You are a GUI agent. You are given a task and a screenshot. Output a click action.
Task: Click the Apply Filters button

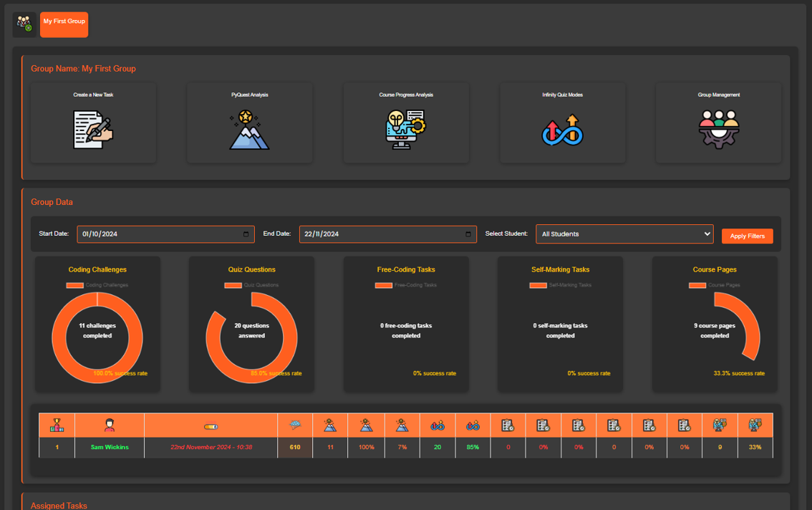coord(747,236)
